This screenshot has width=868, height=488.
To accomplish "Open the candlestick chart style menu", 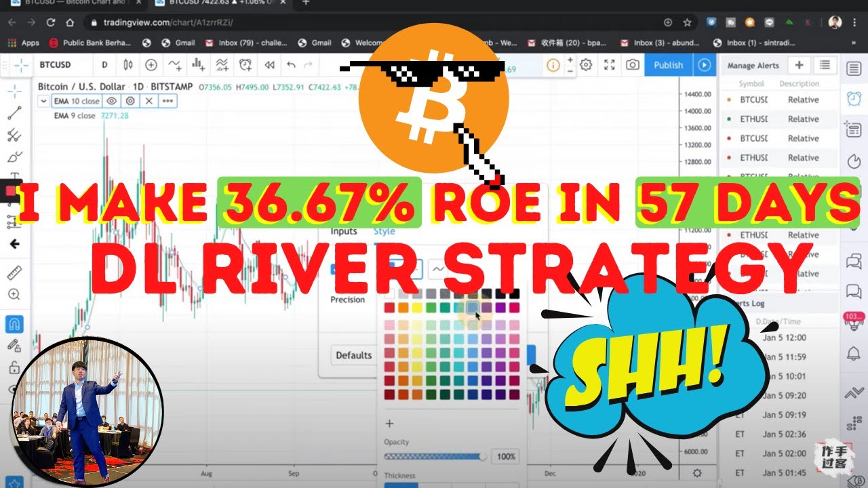I will (128, 65).
